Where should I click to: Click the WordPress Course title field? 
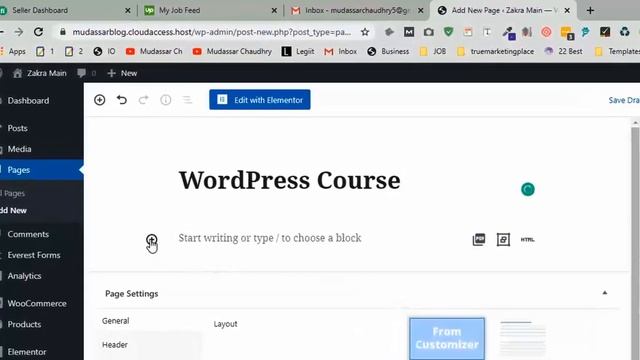[x=289, y=180]
